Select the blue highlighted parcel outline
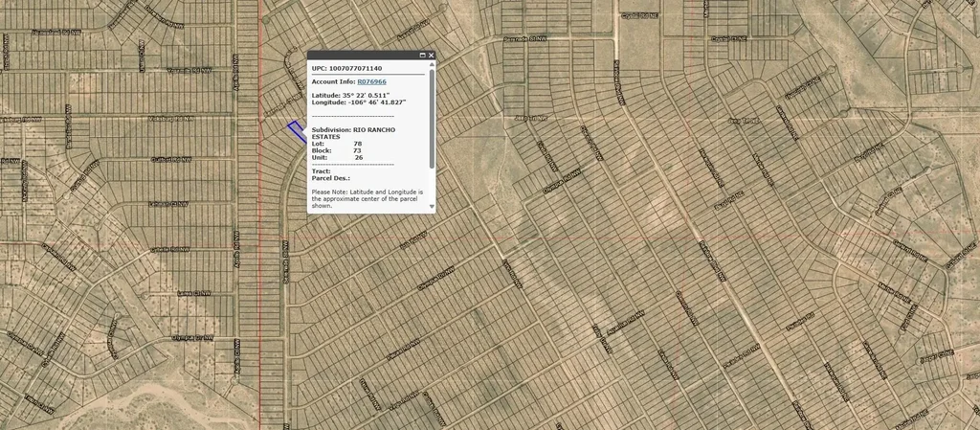 (x=298, y=132)
